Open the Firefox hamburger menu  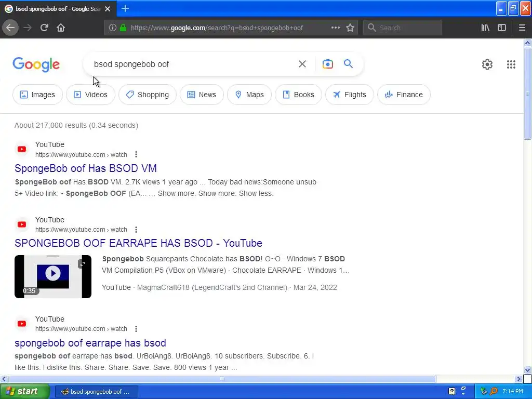pyautogui.click(x=522, y=28)
